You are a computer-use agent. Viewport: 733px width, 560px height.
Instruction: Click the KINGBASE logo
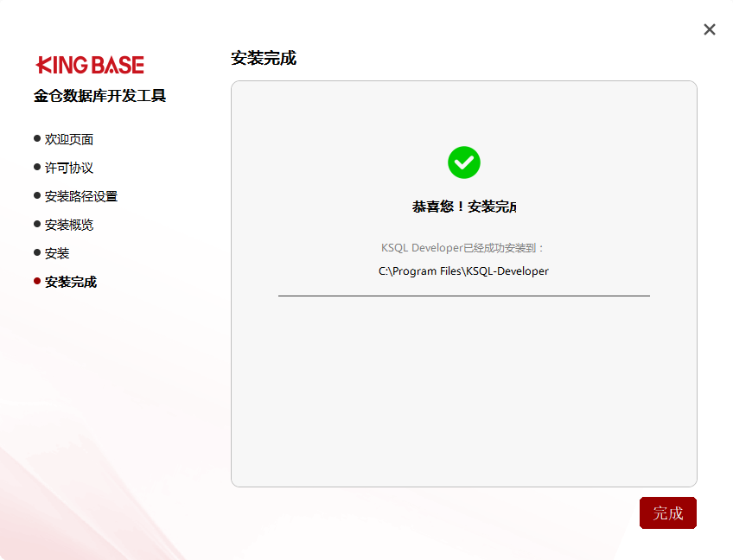click(90, 65)
